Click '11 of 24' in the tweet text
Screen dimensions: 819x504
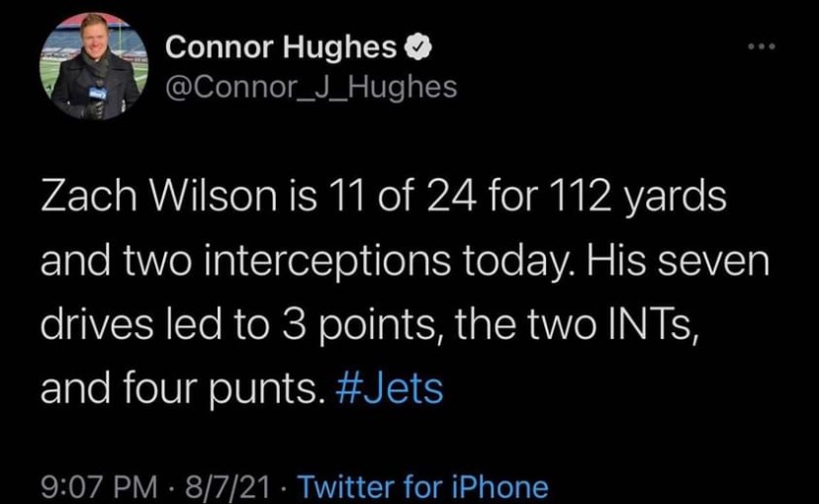[x=400, y=197]
